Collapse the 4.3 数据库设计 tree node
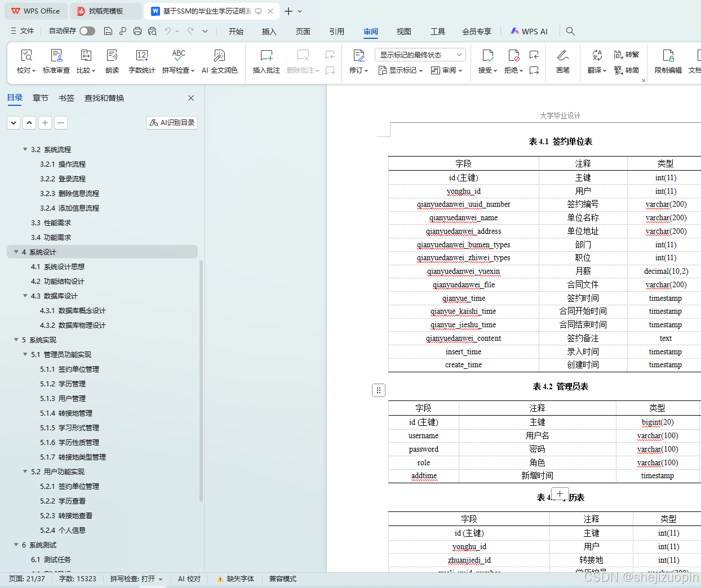The image size is (701, 588). coord(25,296)
